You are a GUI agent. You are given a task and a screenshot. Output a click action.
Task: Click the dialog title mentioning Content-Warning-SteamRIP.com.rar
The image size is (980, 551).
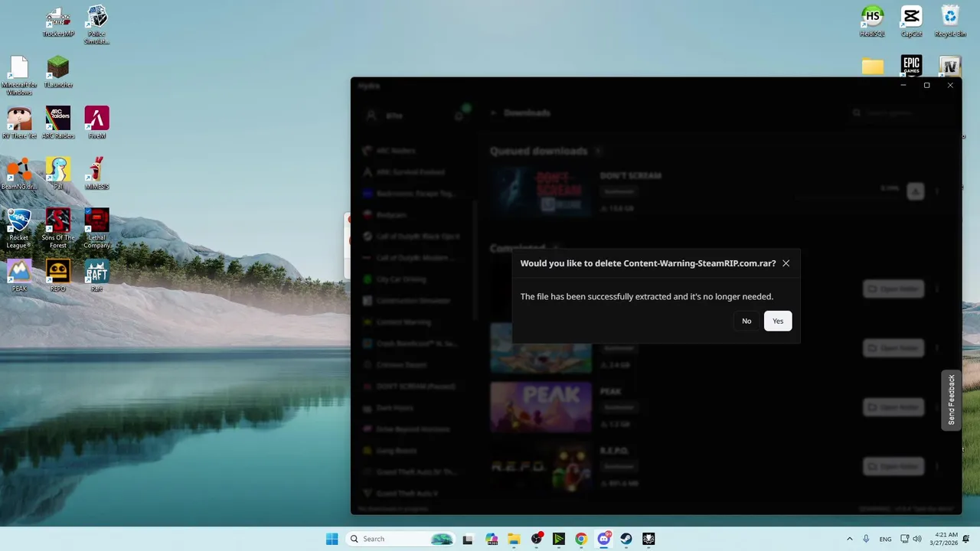coord(648,263)
